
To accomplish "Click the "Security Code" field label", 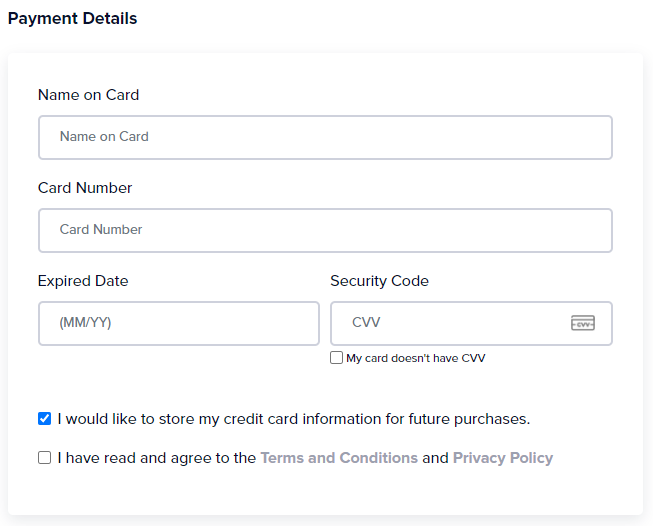I will tap(379, 281).
